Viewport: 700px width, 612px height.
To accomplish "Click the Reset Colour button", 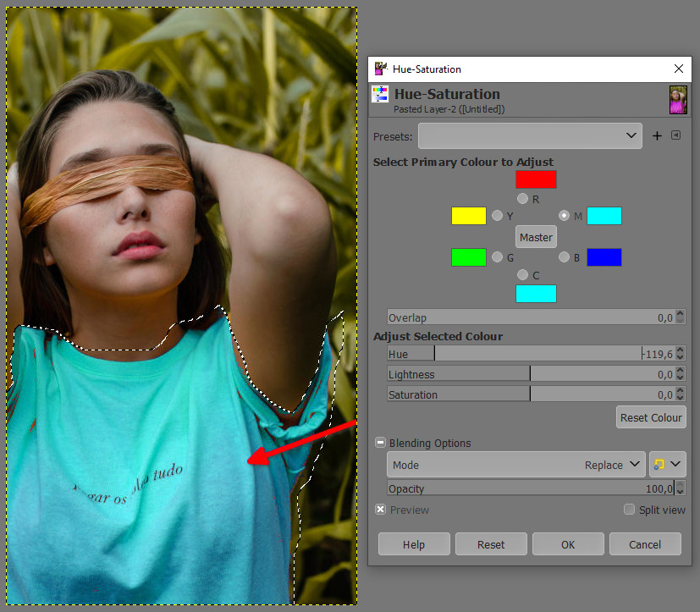I will click(651, 417).
